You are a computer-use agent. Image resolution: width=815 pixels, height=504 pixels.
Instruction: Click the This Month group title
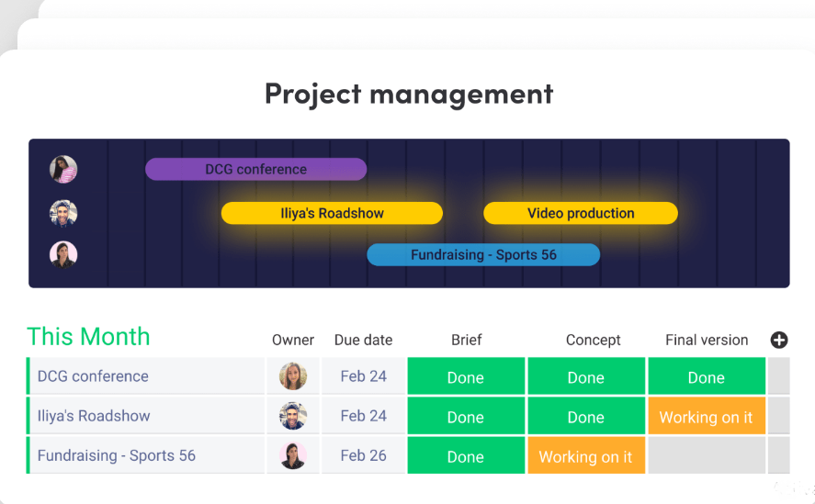click(x=88, y=337)
